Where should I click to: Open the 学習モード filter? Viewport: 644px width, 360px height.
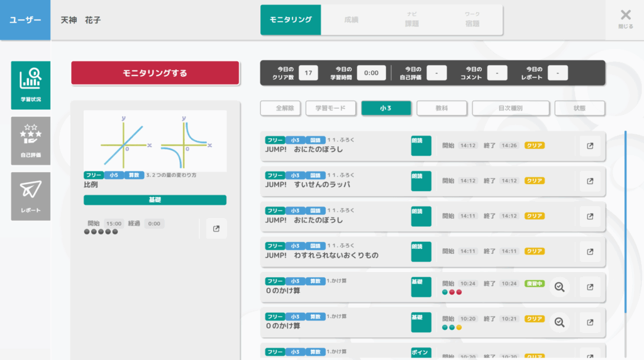point(331,108)
